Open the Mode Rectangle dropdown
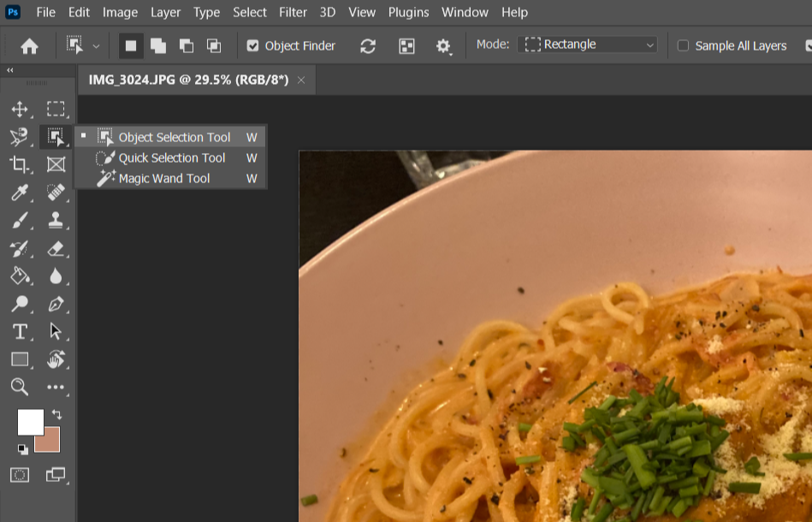 click(587, 44)
